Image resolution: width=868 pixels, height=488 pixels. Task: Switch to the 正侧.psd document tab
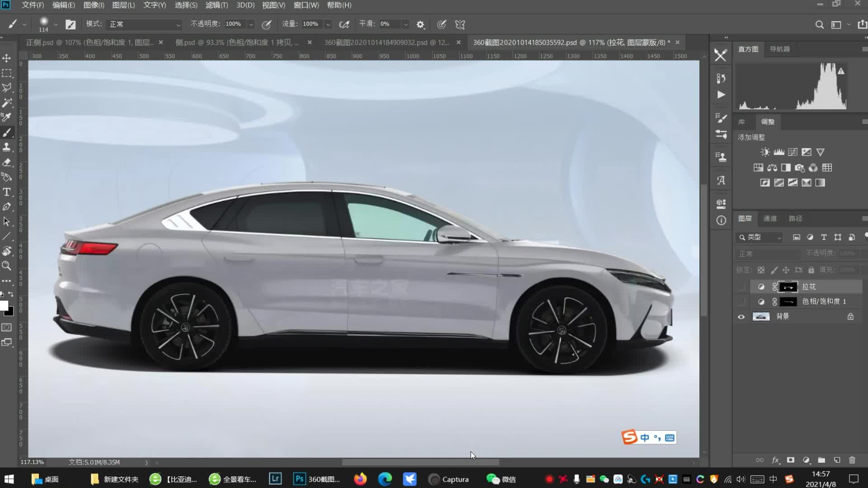click(x=90, y=42)
